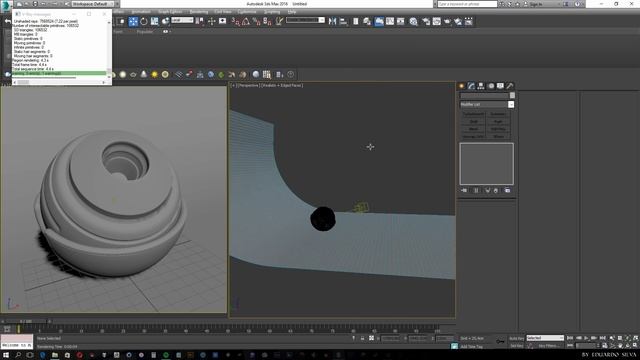Activate the Select and Move tool
640x360 pixels.
pos(133,21)
